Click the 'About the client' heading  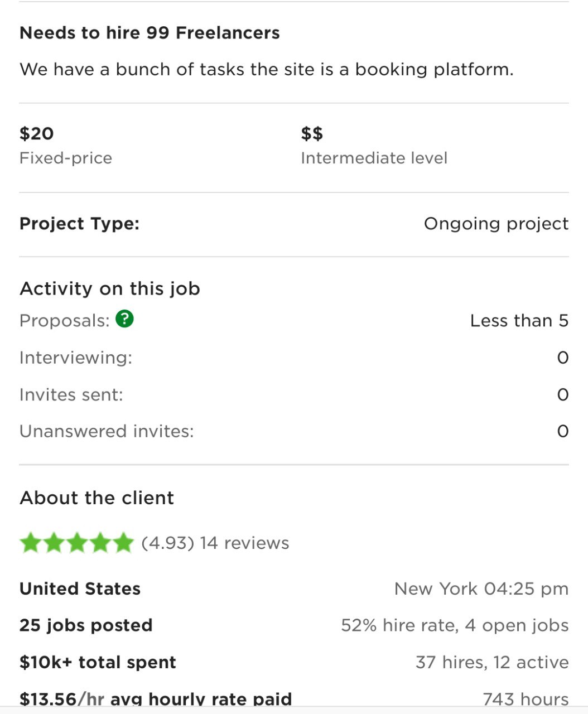(97, 498)
